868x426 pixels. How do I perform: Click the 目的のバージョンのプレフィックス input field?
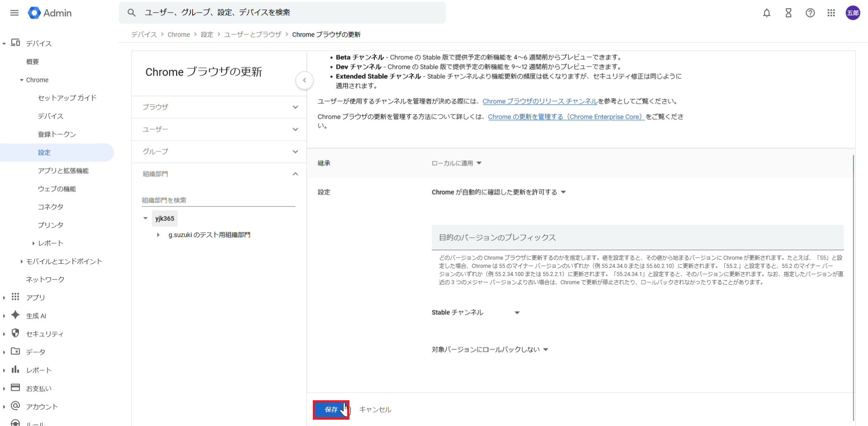(637, 238)
